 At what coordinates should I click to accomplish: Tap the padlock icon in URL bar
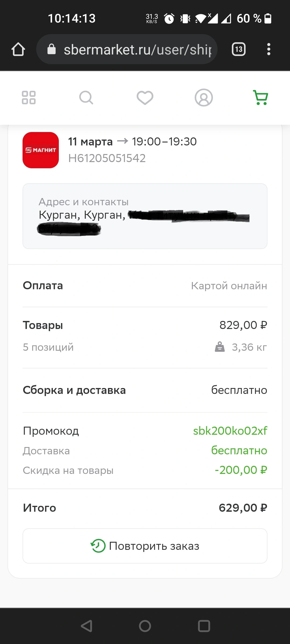coord(51,49)
